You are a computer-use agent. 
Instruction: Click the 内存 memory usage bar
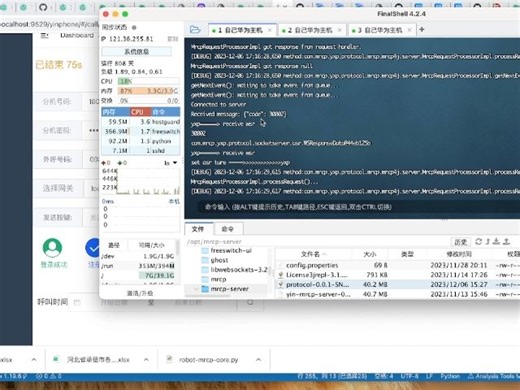[x=148, y=91]
